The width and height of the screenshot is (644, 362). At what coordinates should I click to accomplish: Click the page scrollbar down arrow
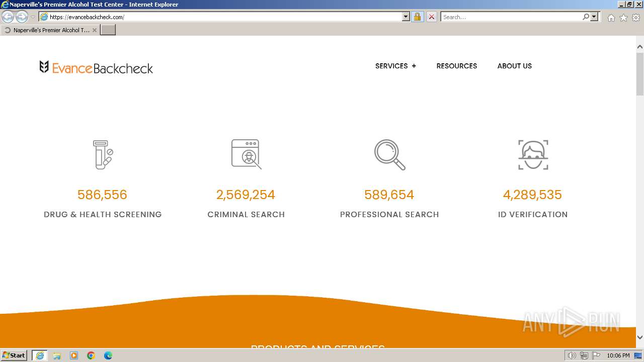tap(640, 338)
